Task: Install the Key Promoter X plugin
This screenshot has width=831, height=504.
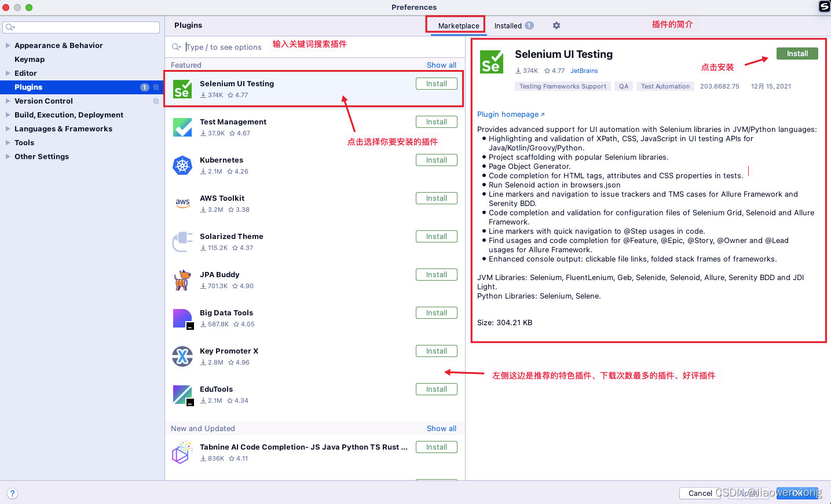Action: [x=437, y=351]
